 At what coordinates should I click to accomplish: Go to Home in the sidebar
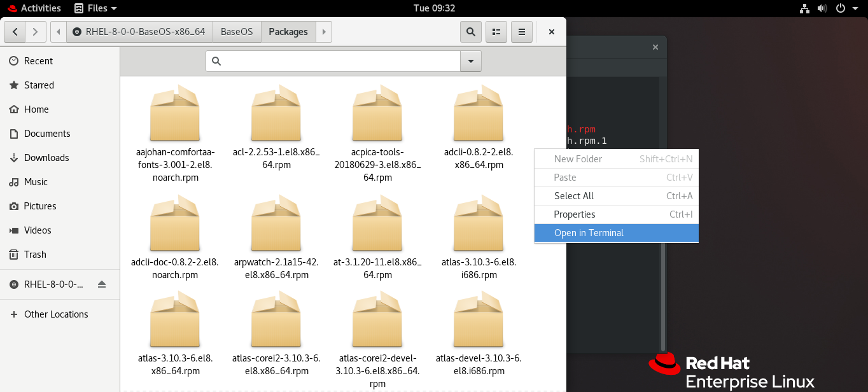pyautogui.click(x=60, y=109)
